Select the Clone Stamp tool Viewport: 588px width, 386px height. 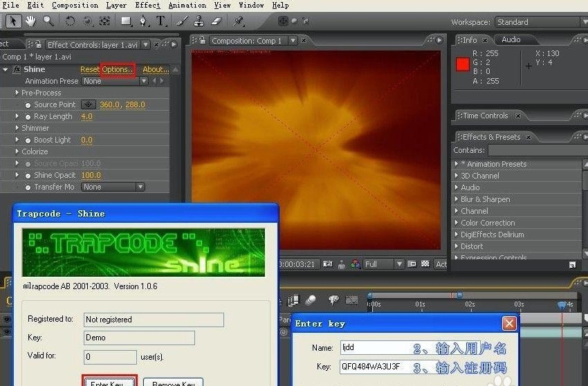click(199, 21)
